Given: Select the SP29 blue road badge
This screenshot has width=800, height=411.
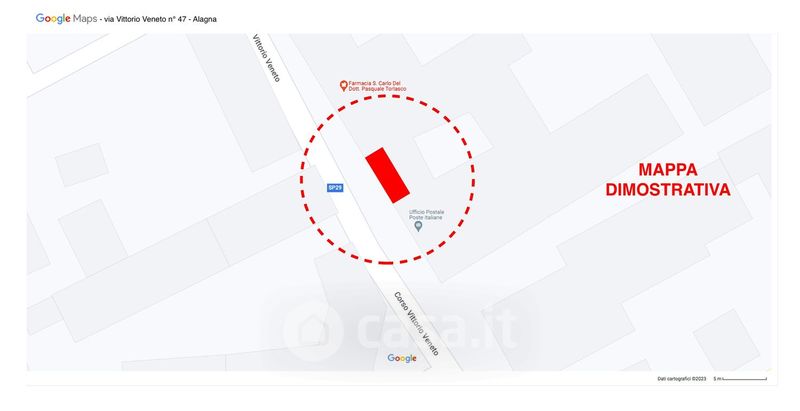Looking at the screenshot, I should (335, 188).
